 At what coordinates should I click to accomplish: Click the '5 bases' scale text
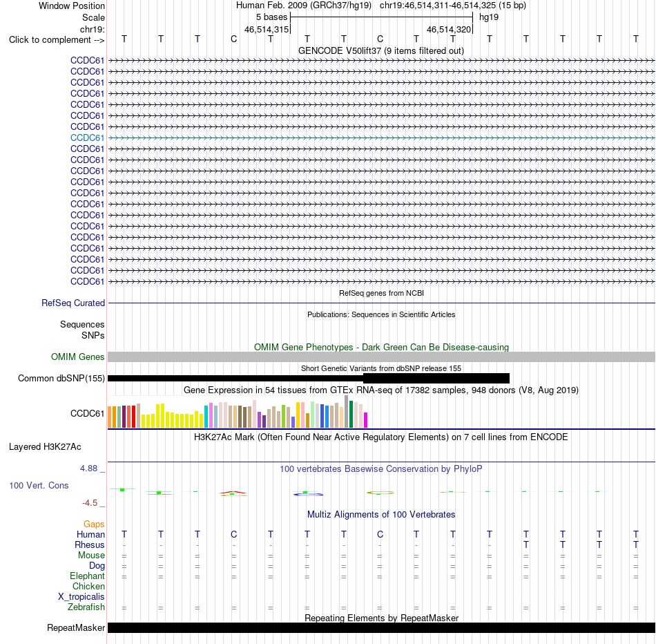271,17
